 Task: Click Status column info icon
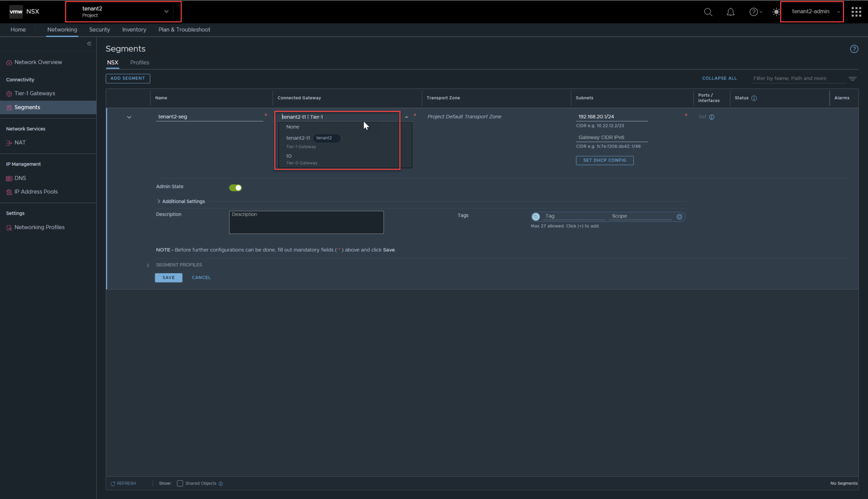coord(754,98)
